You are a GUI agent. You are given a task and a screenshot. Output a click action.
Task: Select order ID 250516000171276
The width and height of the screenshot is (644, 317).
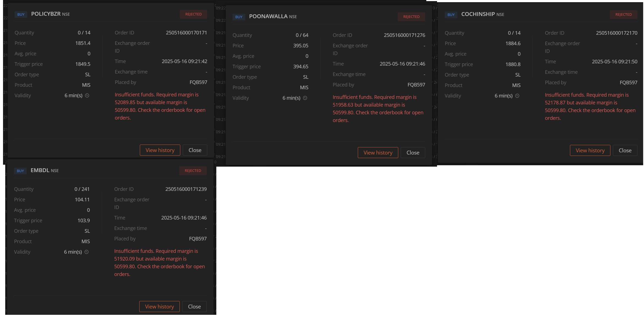tap(404, 35)
